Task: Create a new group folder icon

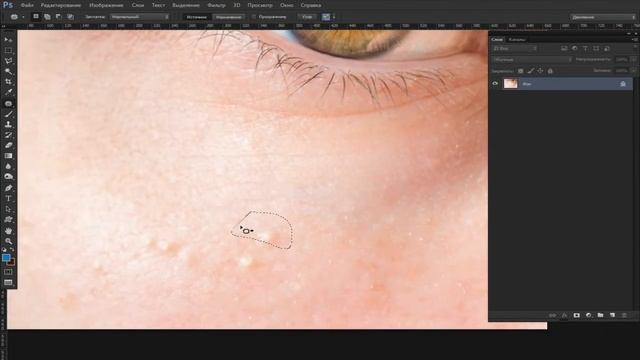Action: [x=600, y=315]
